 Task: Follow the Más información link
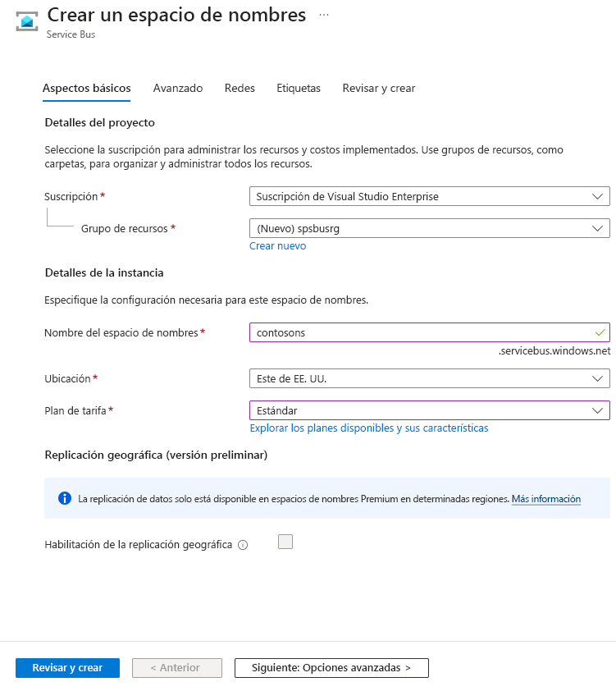pyautogui.click(x=546, y=499)
